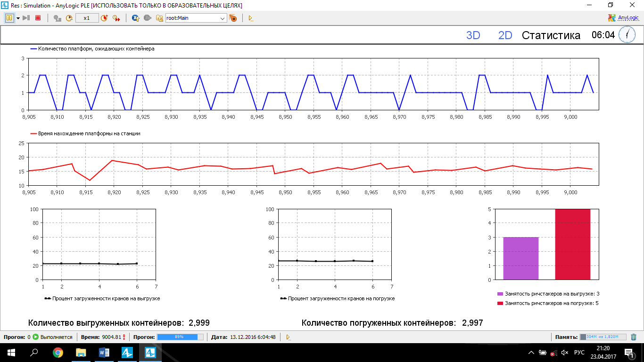Image resolution: width=644 pixels, height=362 pixels.
Task: Click the x1 speed field
Action: tap(87, 18)
